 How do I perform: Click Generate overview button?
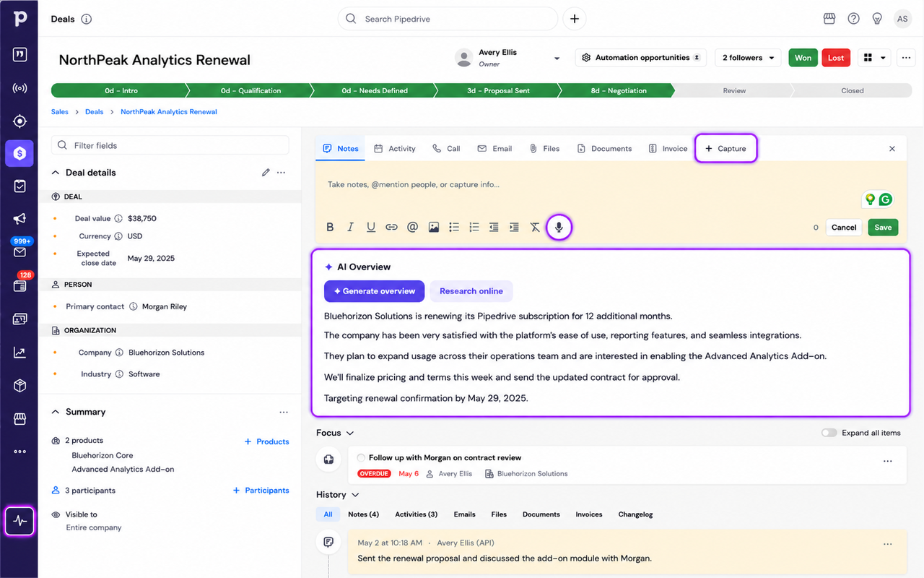[374, 291]
